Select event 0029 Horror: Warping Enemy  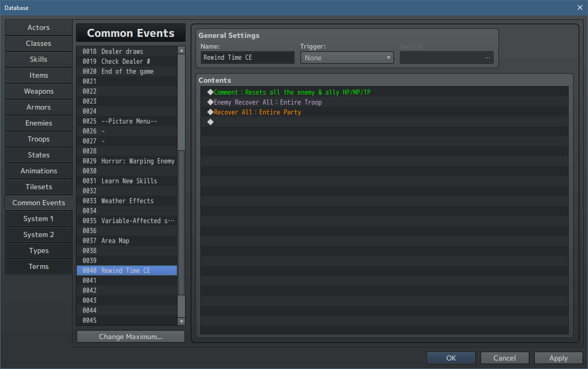point(127,161)
